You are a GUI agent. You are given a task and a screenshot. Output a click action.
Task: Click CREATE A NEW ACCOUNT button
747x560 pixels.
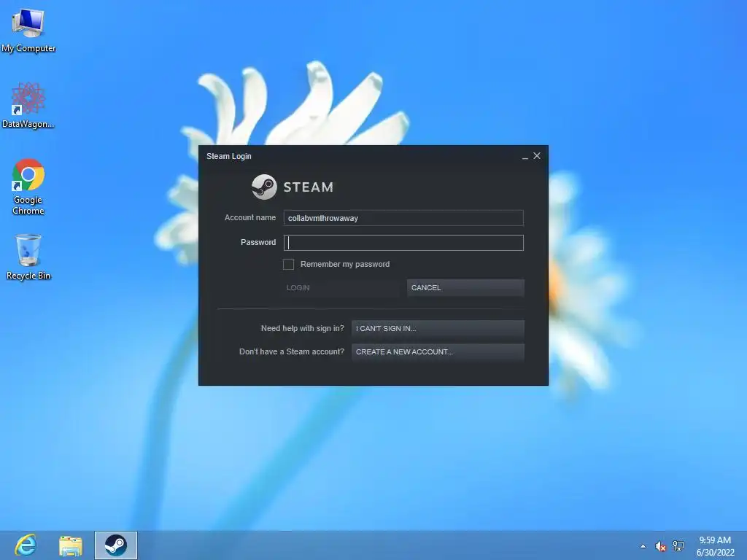tap(438, 352)
